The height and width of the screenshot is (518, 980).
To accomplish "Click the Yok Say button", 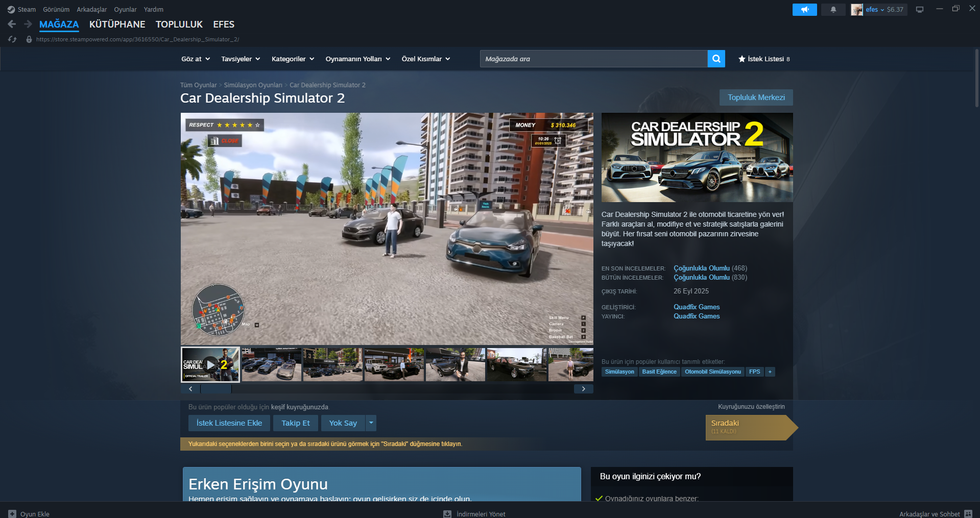I will (343, 423).
